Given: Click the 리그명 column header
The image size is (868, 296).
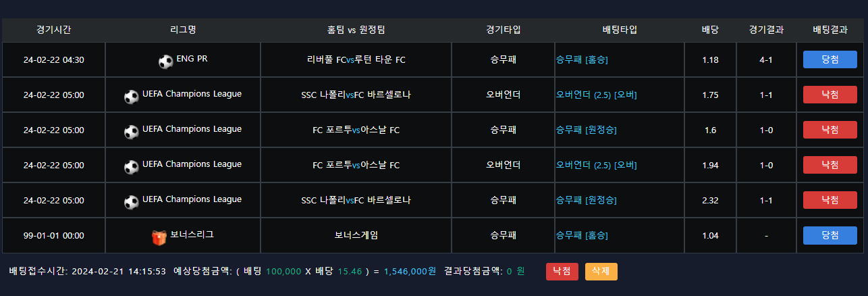Looking at the screenshot, I should pyautogui.click(x=183, y=30).
